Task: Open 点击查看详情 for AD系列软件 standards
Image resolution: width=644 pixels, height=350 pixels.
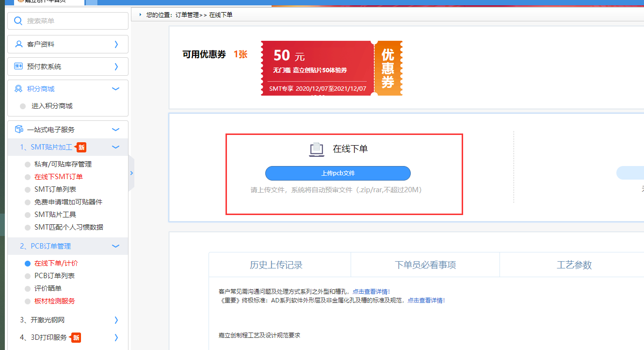Action: tap(426, 300)
